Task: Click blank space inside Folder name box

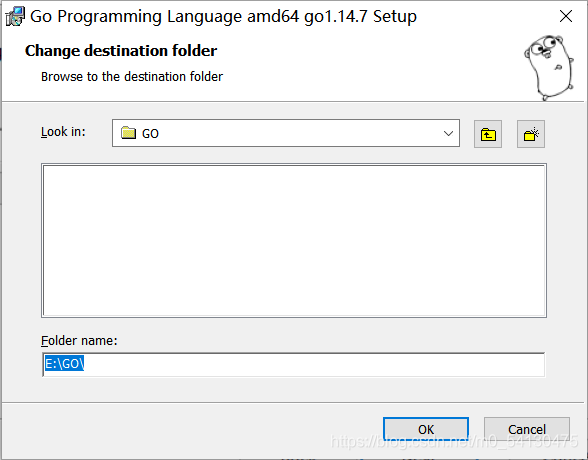Action: pyautogui.click(x=315, y=364)
